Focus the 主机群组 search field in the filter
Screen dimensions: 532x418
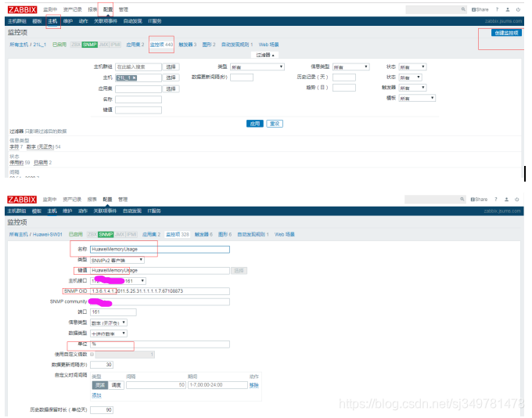point(138,67)
